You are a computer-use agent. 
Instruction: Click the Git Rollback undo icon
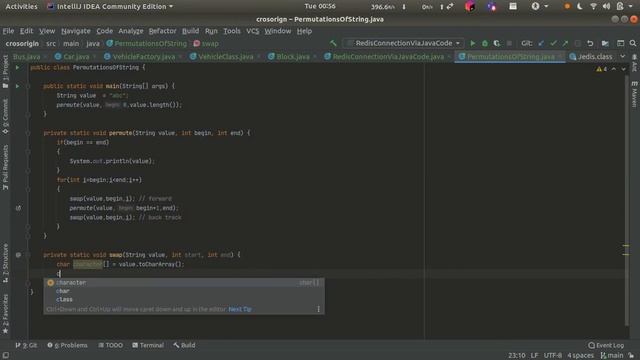[590, 43]
